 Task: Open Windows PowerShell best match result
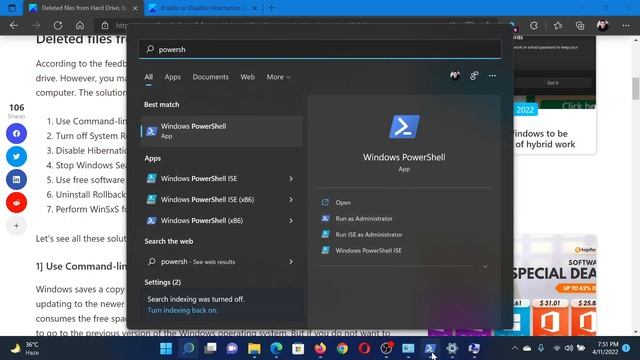[222, 131]
